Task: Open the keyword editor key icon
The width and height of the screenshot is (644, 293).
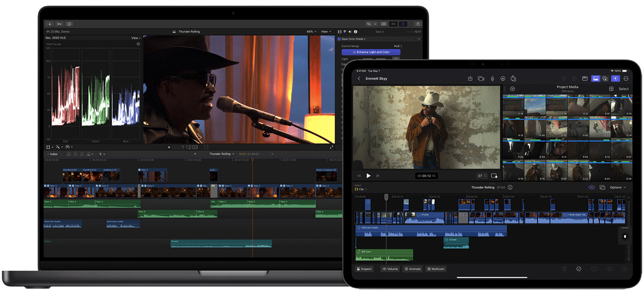Action: tap(59, 24)
